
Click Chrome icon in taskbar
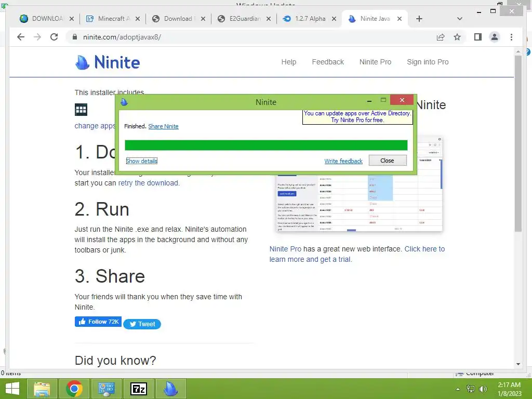(x=74, y=389)
